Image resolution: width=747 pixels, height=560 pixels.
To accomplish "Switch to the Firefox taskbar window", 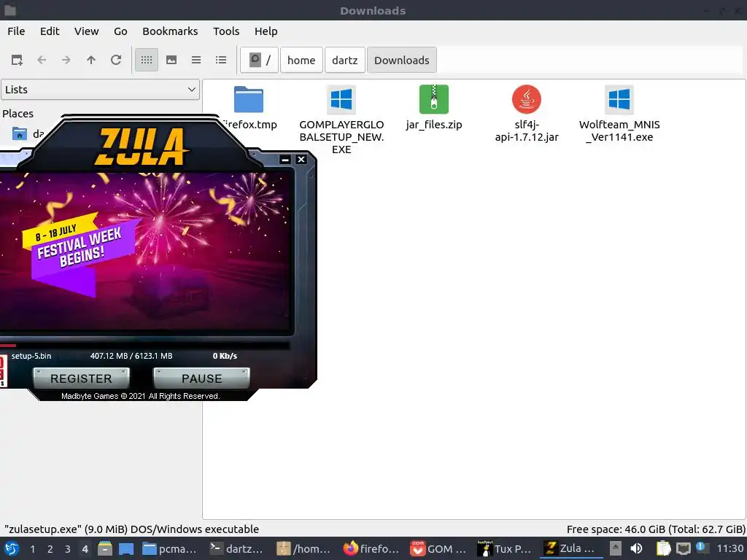I will [371, 548].
